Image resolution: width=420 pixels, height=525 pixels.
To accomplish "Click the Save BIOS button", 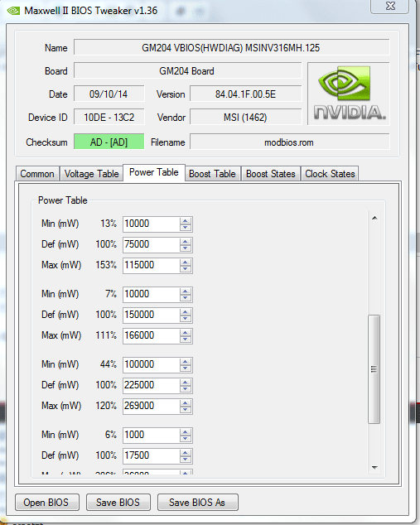I will click(x=118, y=503).
